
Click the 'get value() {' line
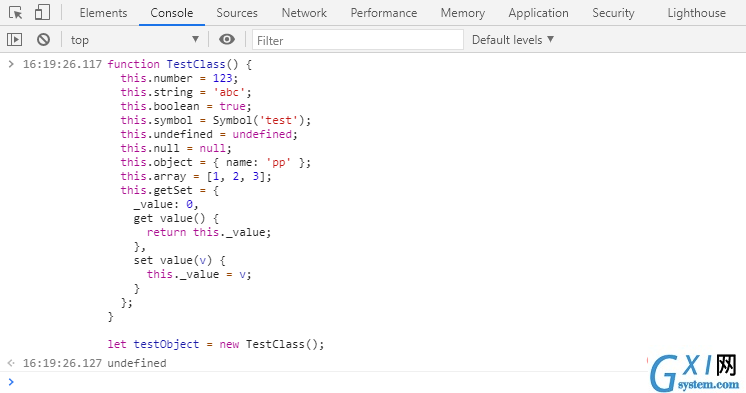coord(176,218)
